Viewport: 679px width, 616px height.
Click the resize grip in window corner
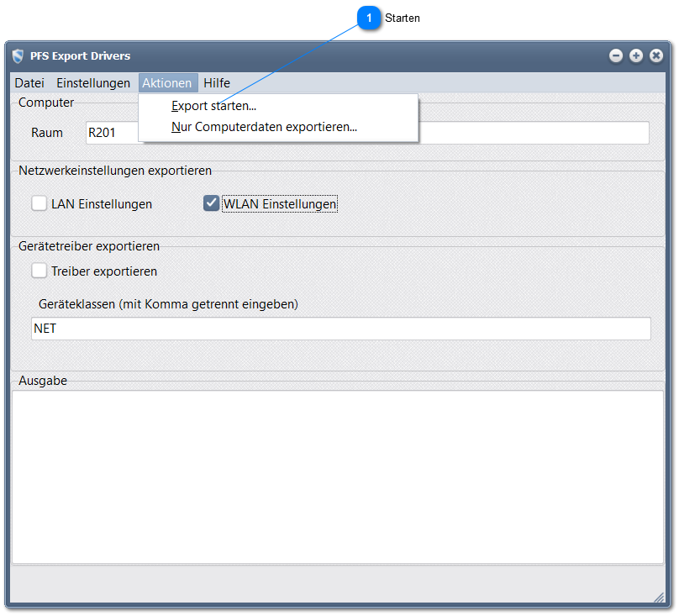tap(659, 597)
